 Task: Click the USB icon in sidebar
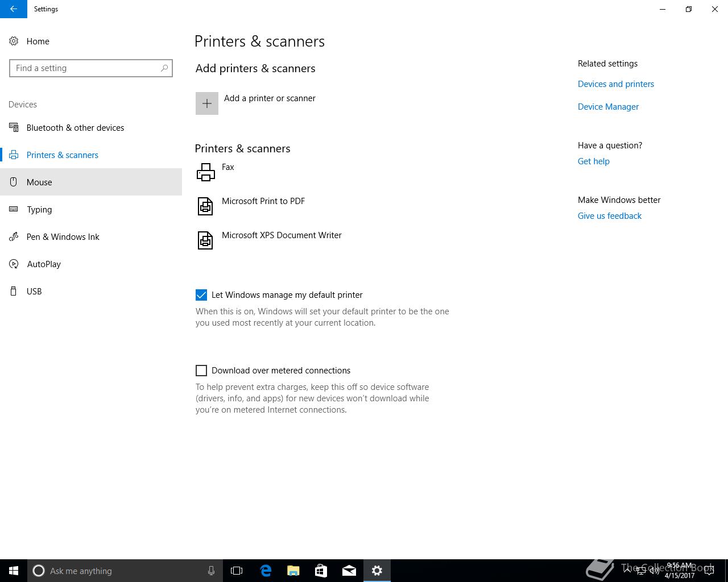[x=14, y=292]
